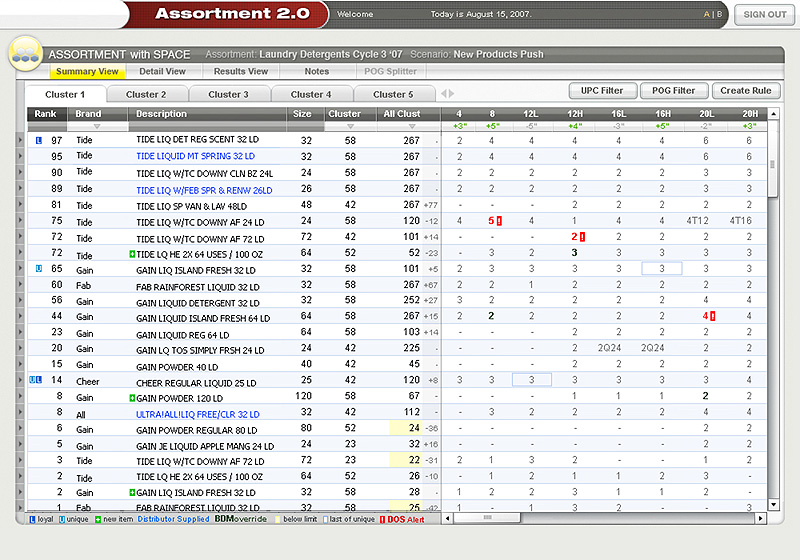Select outlined cell 3 in CHEER REGULAR LIQUID row

pos(532,379)
